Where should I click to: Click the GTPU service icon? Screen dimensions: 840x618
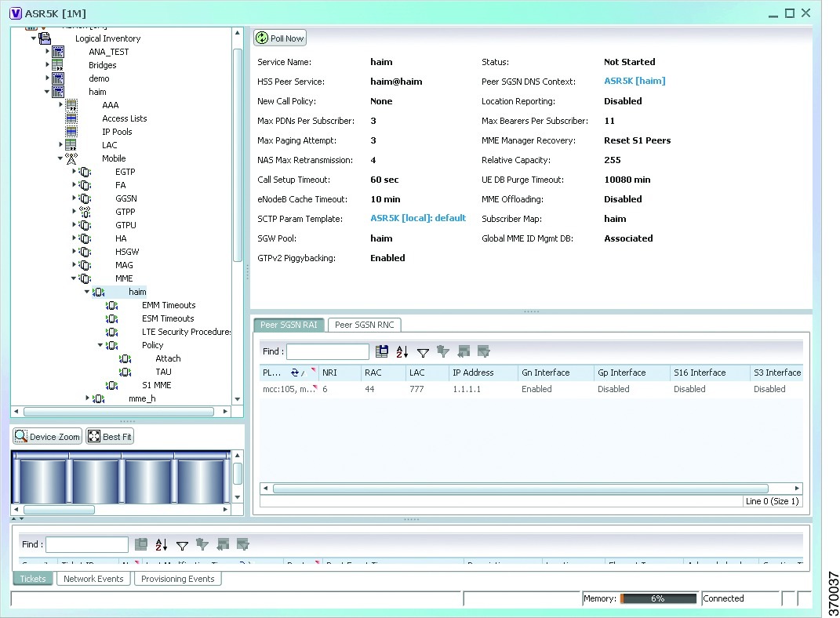85,225
